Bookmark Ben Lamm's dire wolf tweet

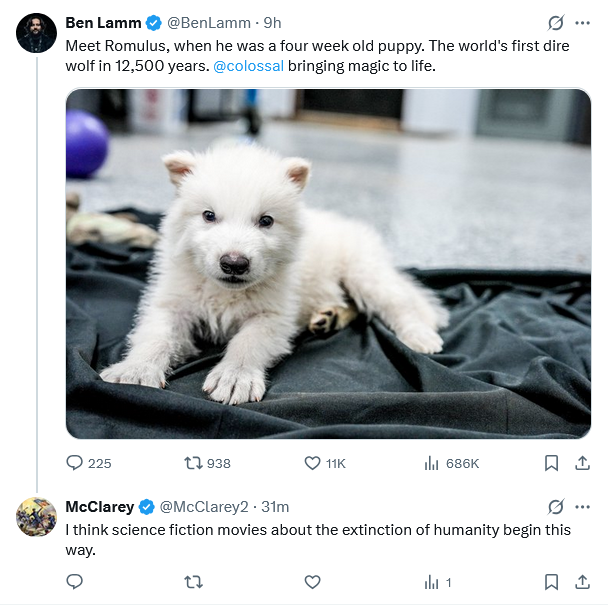(x=551, y=463)
